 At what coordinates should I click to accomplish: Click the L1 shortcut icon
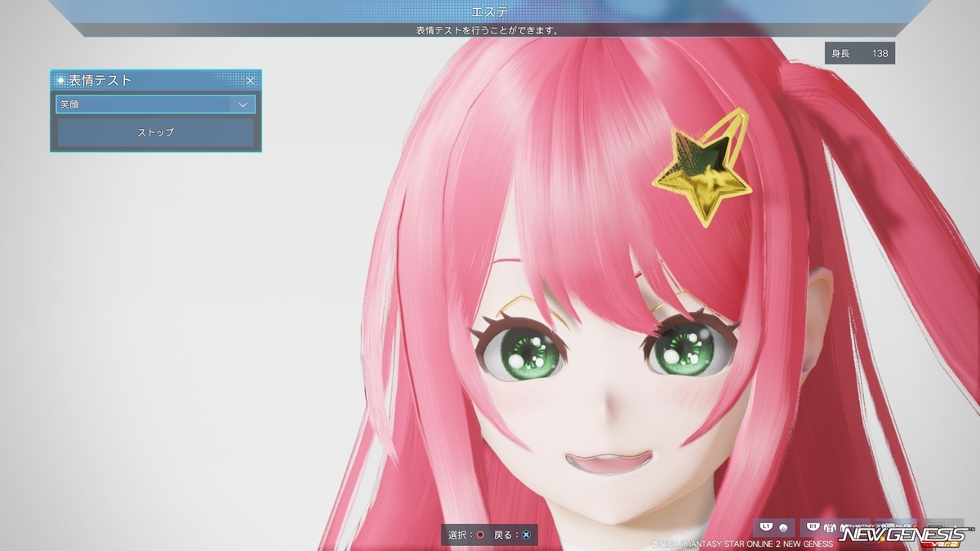click(x=774, y=527)
